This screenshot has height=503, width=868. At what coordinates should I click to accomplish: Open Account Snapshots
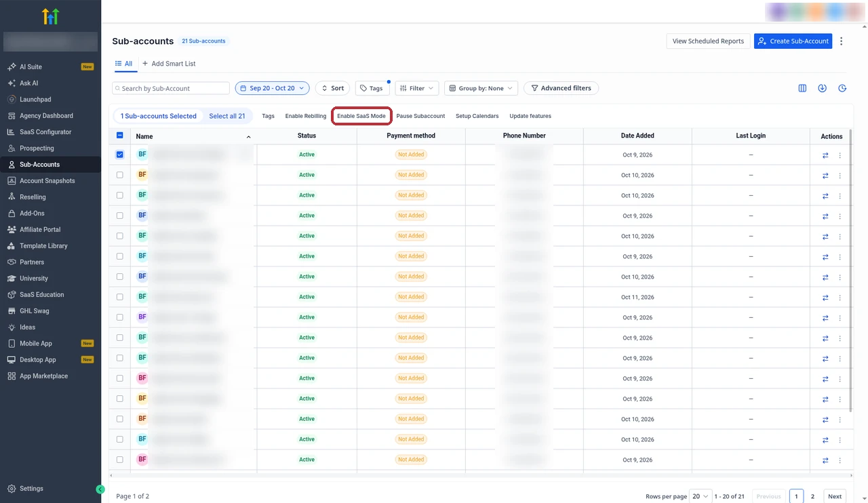[x=47, y=181]
